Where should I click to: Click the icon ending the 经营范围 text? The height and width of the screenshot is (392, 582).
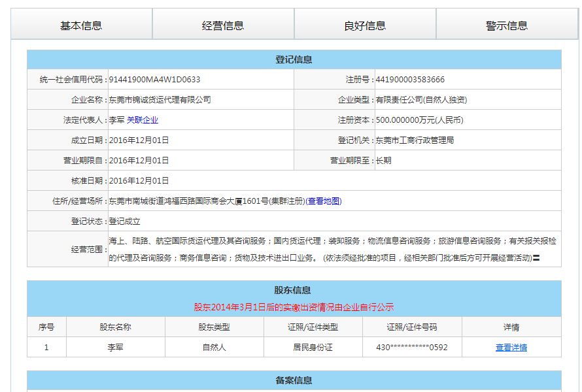coord(536,258)
